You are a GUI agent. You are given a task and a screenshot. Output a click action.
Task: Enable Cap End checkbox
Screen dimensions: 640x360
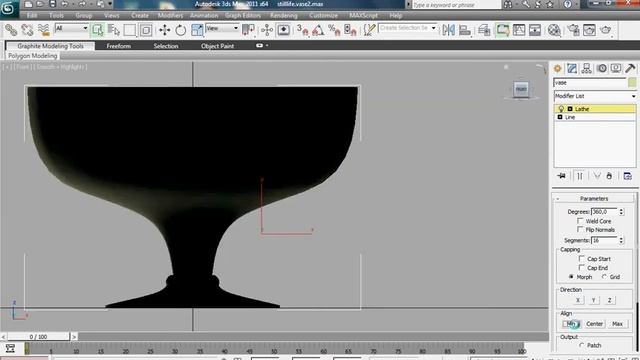[x=582, y=268]
